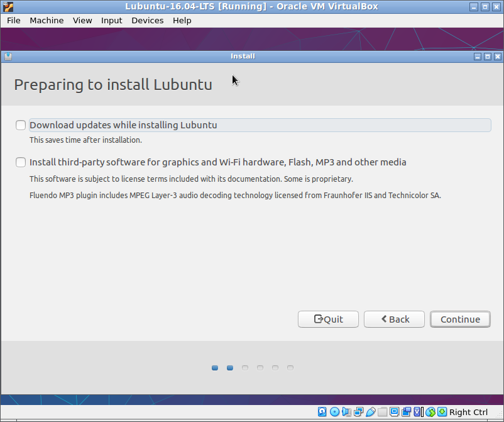Image resolution: width=504 pixels, height=422 pixels.
Task: Open the Machine menu
Action: (x=47, y=21)
